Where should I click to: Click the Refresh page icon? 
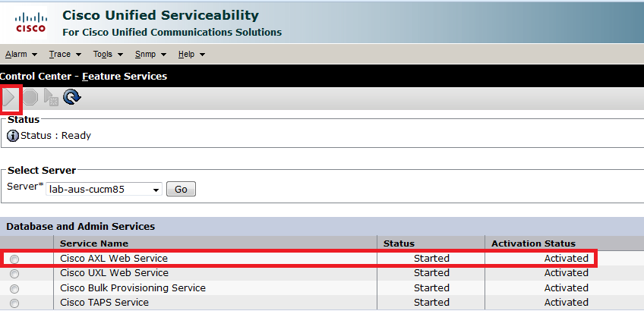coord(71,97)
